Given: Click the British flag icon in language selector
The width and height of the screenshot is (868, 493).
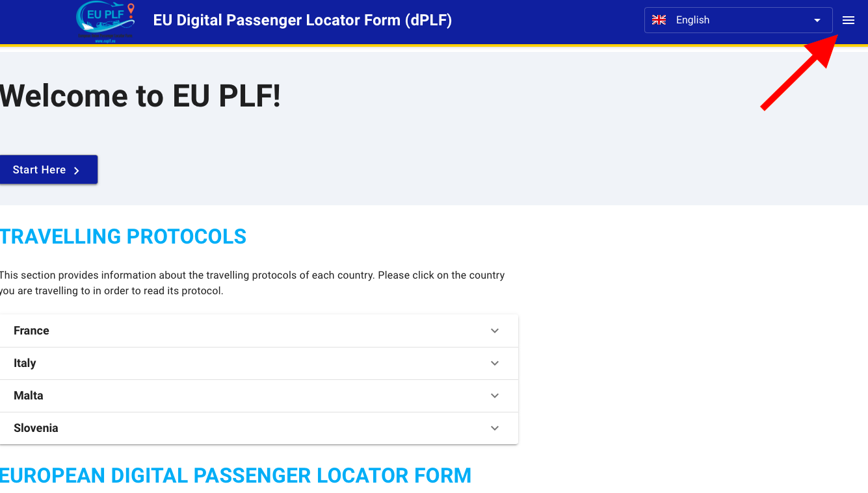Looking at the screenshot, I should pos(659,19).
